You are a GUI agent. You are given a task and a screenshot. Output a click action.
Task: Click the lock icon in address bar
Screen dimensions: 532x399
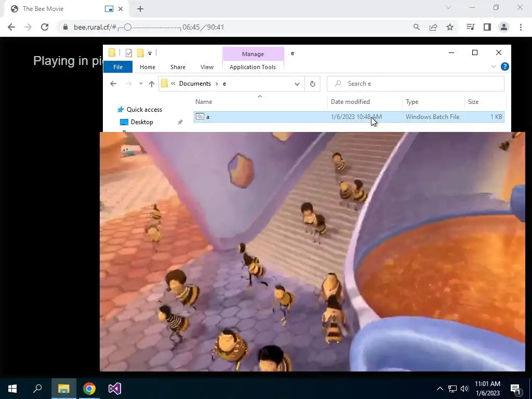pyautogui.click(x=65, y=27)
